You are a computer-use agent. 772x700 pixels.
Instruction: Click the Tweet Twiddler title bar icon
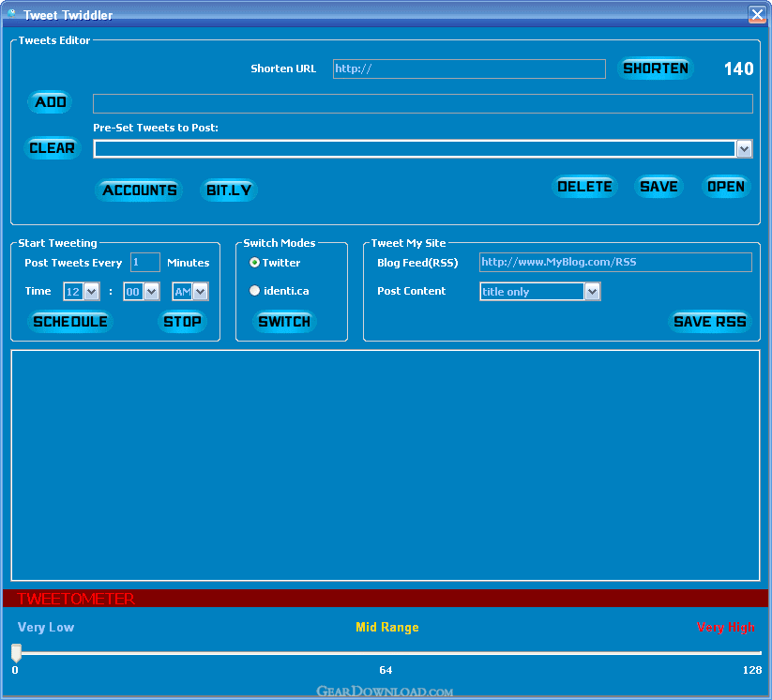[11, 14]
